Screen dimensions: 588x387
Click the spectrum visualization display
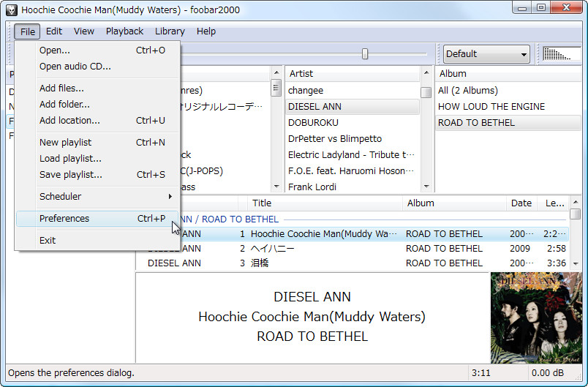click(x=562, y=54)
